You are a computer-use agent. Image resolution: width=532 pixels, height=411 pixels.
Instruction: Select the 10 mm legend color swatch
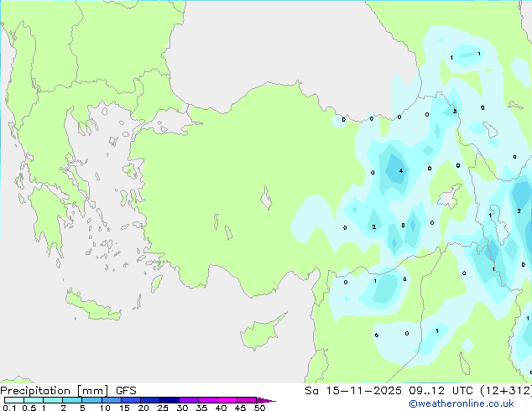(x=111, y=400)
